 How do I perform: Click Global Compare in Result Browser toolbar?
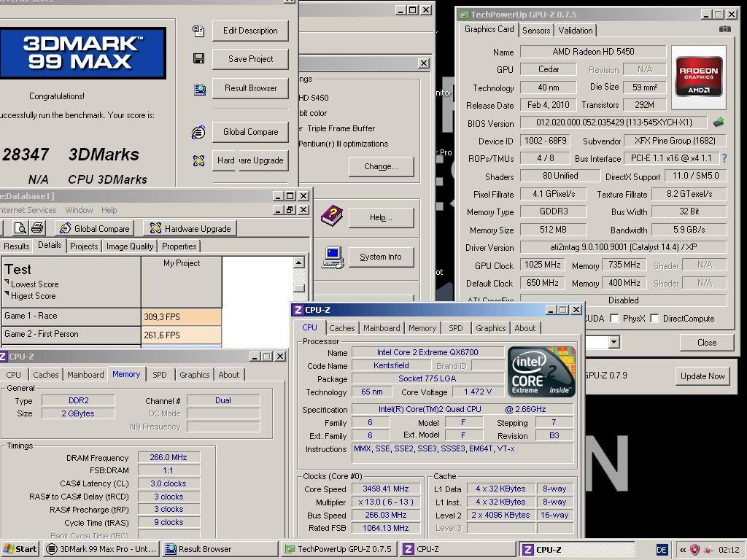95,228
